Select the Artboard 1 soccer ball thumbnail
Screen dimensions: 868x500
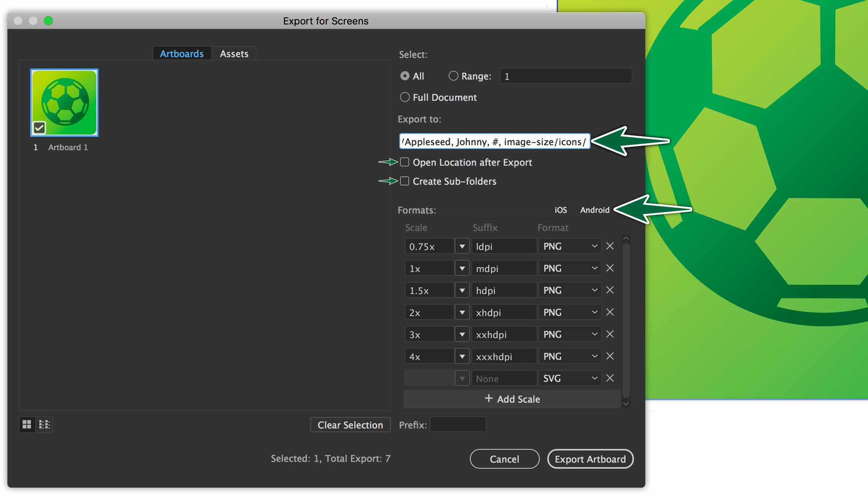[x=64, y=102]
